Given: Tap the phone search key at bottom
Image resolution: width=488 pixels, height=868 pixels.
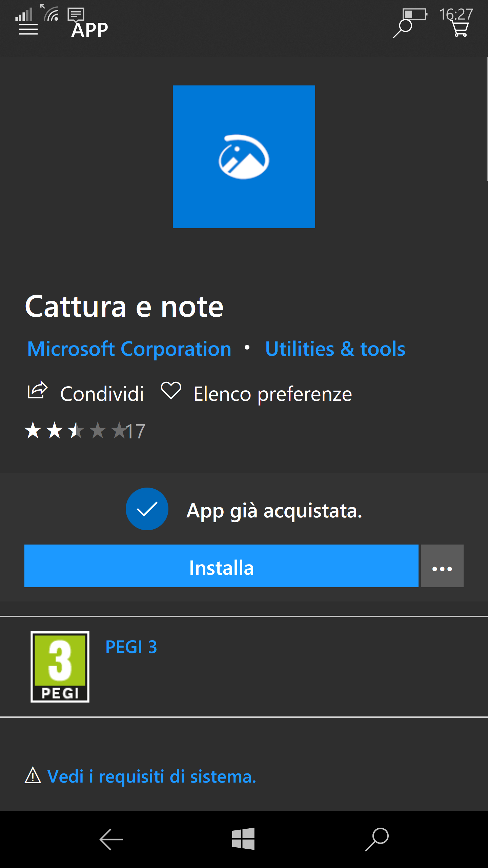Looking at the screenshot, I should 377,839.
